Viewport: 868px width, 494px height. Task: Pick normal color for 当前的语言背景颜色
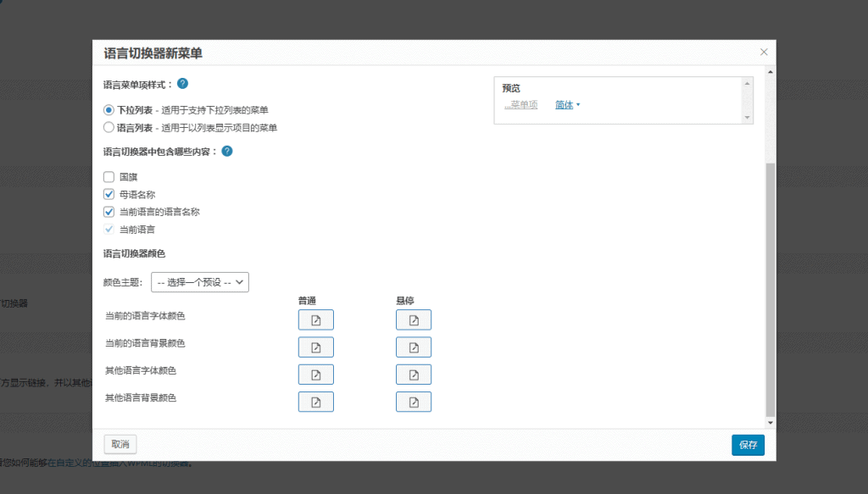315,347
